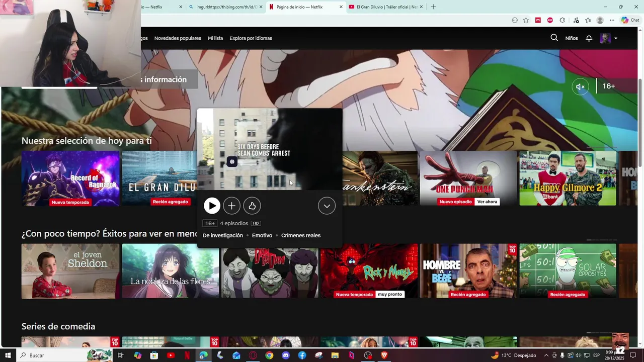Open El Gran Diluvio thumbnail
The image size is (644, 362).
point(159,178)
